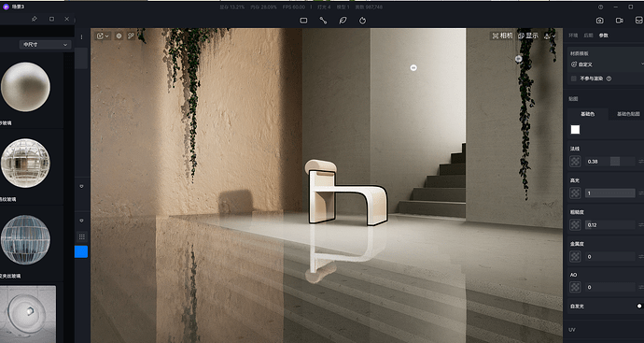This screenshot has height=343, width=644.
Task: Click the 金属度 metallic value field
Action: [609, 257]
